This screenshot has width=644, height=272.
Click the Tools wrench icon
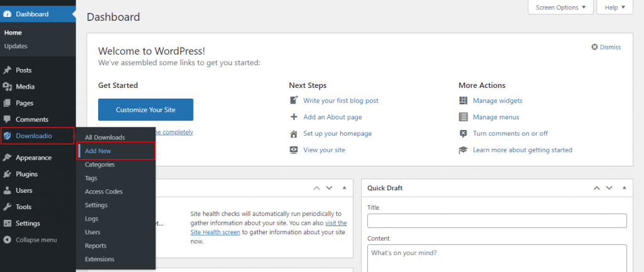click(7, 207)
